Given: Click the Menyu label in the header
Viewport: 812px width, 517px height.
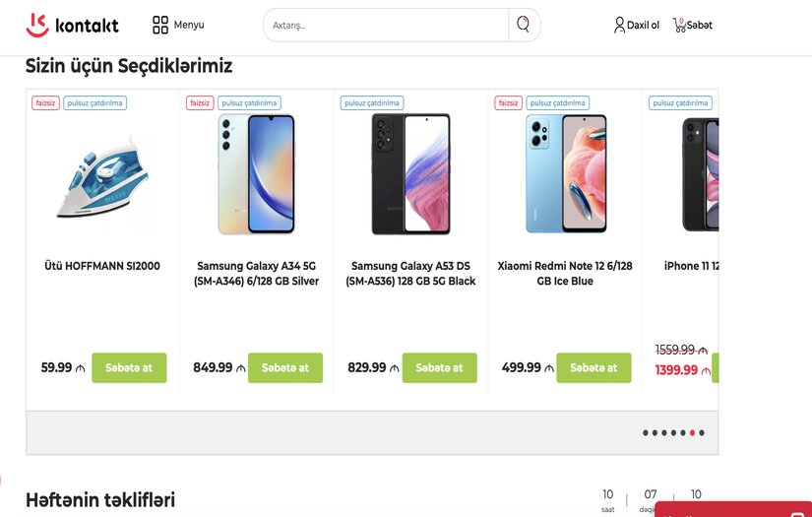Looking at the screenshot, I should [189, 25].
